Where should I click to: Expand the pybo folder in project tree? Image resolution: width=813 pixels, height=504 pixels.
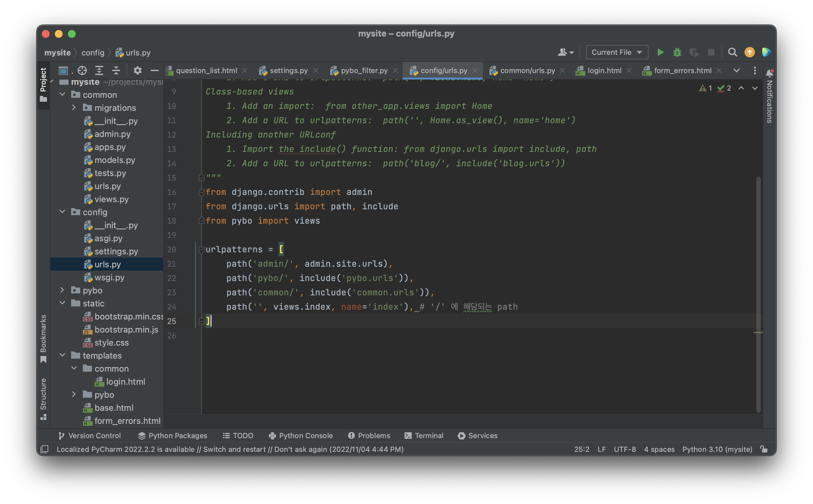coord(62,290)
